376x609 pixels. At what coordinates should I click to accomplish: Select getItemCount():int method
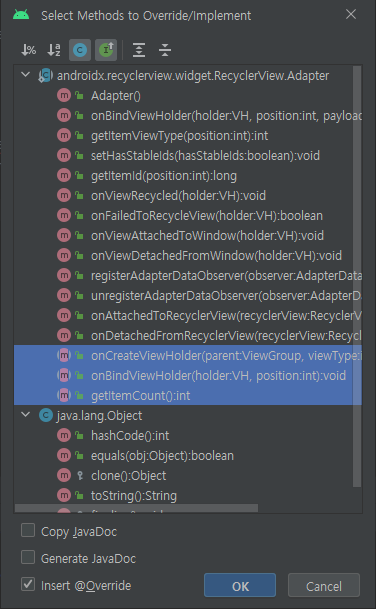pyautogui.click(x=188, y=395)
